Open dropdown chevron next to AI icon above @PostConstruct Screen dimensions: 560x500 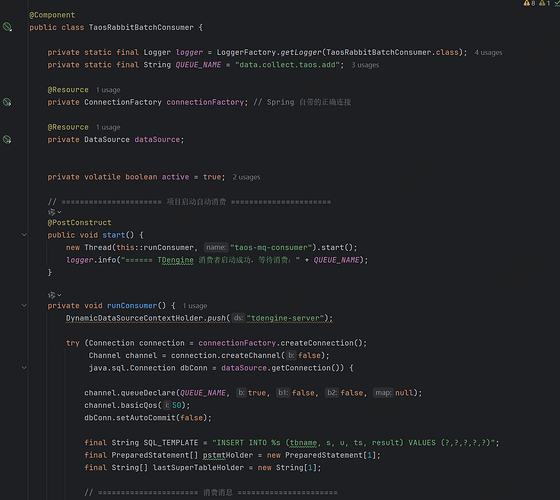(59, 212)
